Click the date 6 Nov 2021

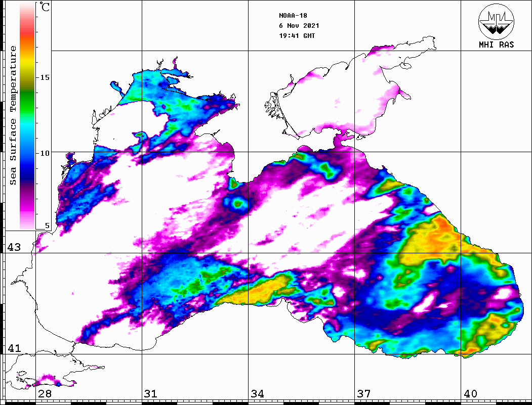point(299,26)
